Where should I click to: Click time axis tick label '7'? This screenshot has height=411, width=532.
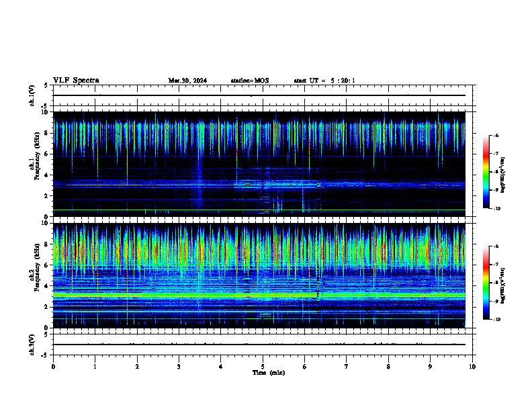coord(347,367)
